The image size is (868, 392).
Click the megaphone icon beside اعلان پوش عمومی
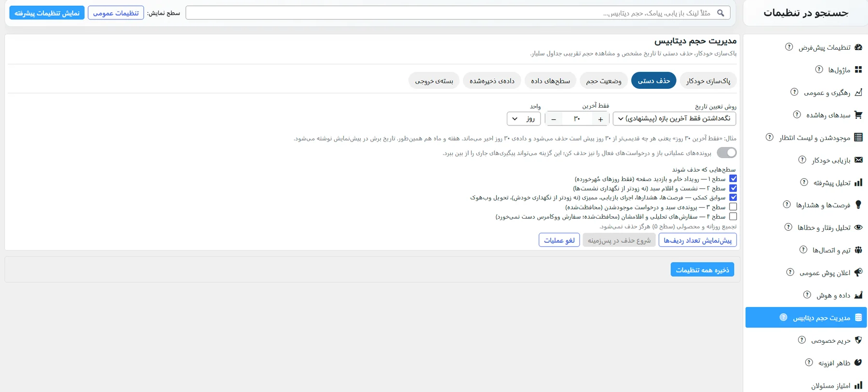pos(858,272)
